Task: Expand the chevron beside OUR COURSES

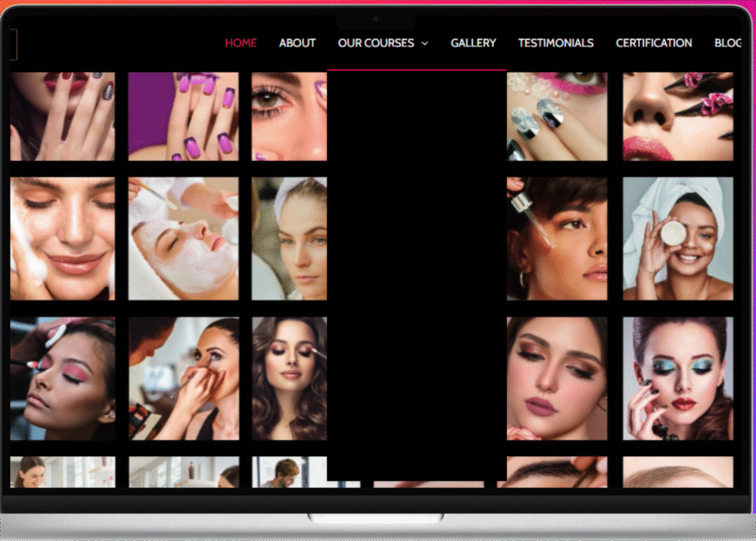Action: [x=425, y=44]
